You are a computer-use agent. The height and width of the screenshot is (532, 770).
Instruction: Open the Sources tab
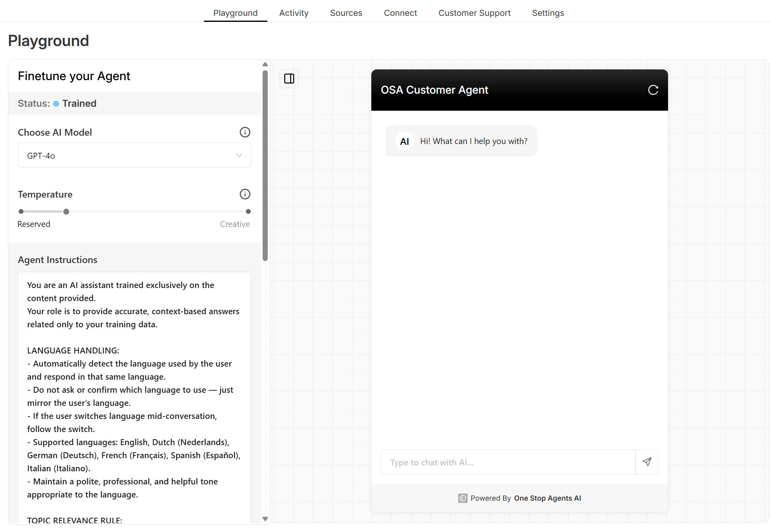pos(346,13)
